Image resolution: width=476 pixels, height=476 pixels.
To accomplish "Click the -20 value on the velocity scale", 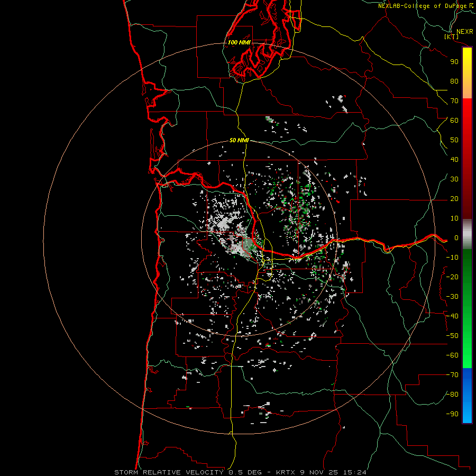I will click(452, 277).
